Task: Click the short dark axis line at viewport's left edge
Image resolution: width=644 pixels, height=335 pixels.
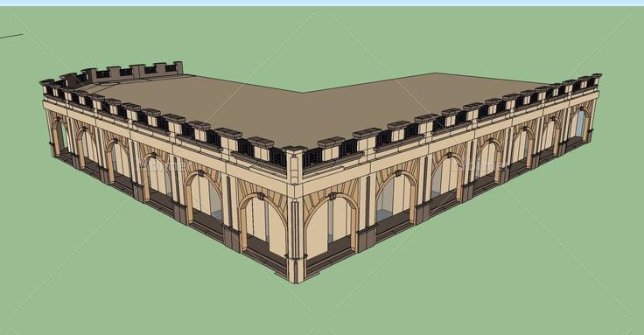Action: [x=11, y=37]
